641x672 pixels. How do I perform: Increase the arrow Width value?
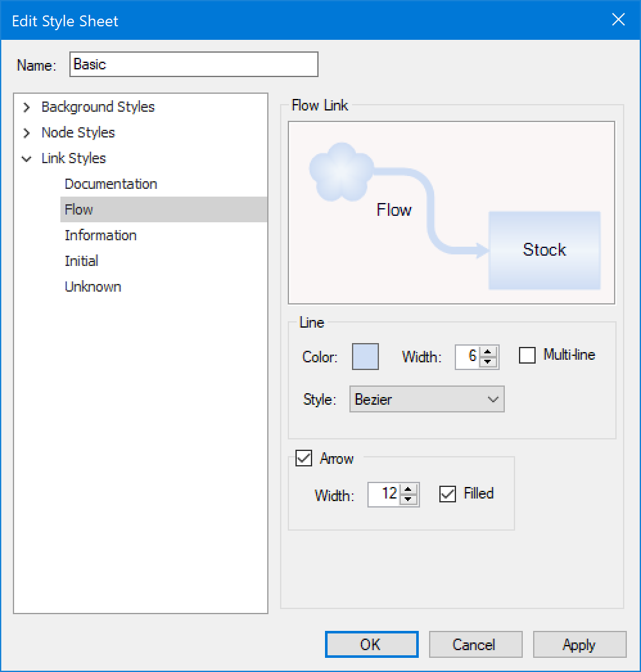tap(408, 490)
